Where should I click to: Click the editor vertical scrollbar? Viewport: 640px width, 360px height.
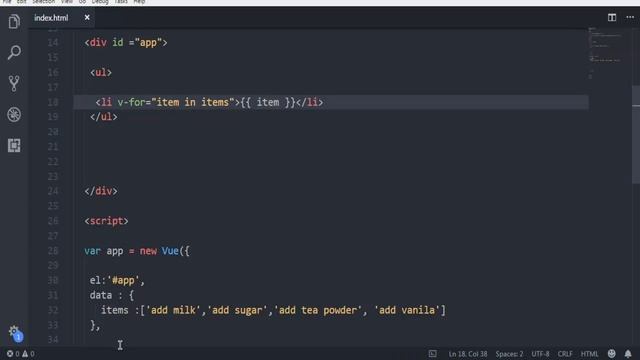click(x=636, y=135)
